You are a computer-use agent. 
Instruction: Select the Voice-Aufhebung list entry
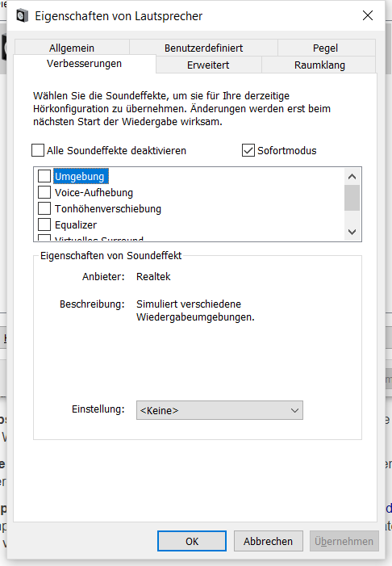pyautogui.click(x=94, y=192)
